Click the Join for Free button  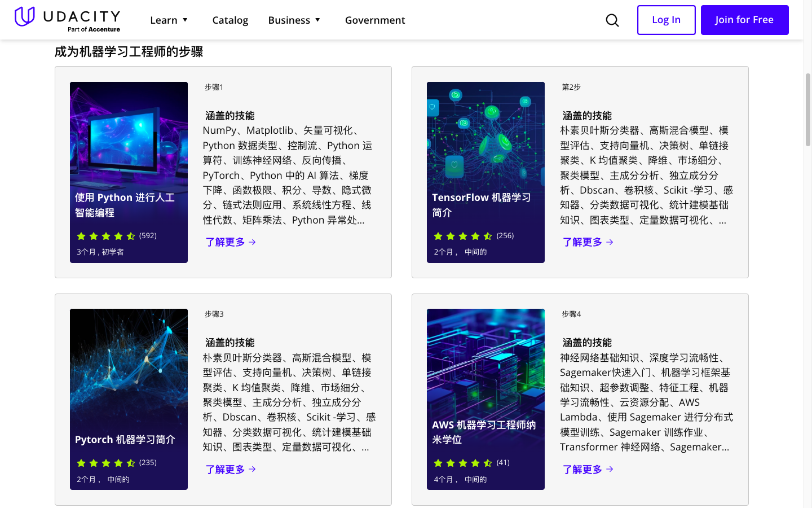pyautogui.click(x=744, y=20)
